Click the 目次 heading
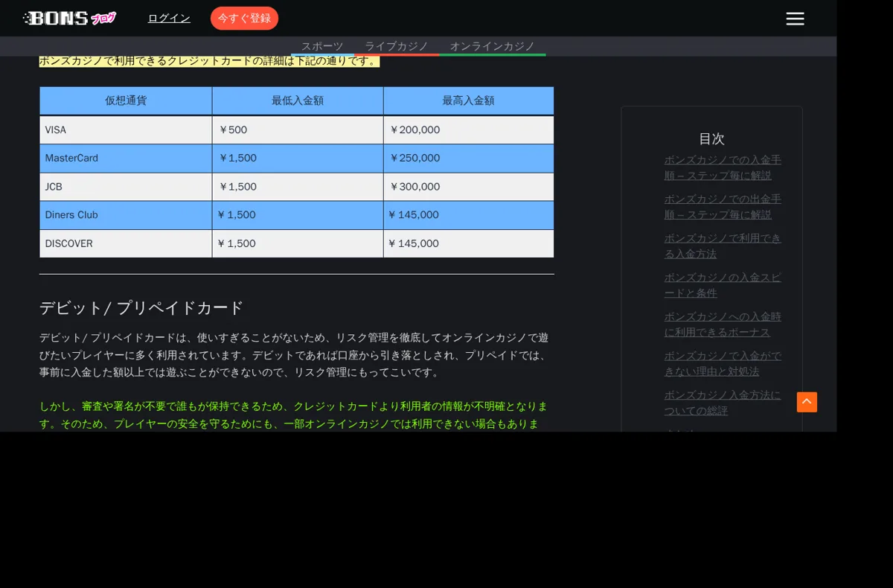Viewport: 893px width, 588px height. pyautogui.click(x=711, y=138)
